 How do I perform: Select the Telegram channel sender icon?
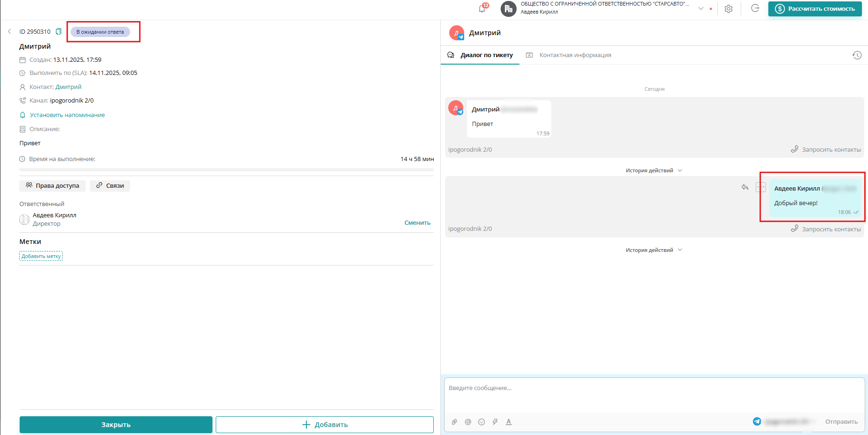[x=757, y=421]
